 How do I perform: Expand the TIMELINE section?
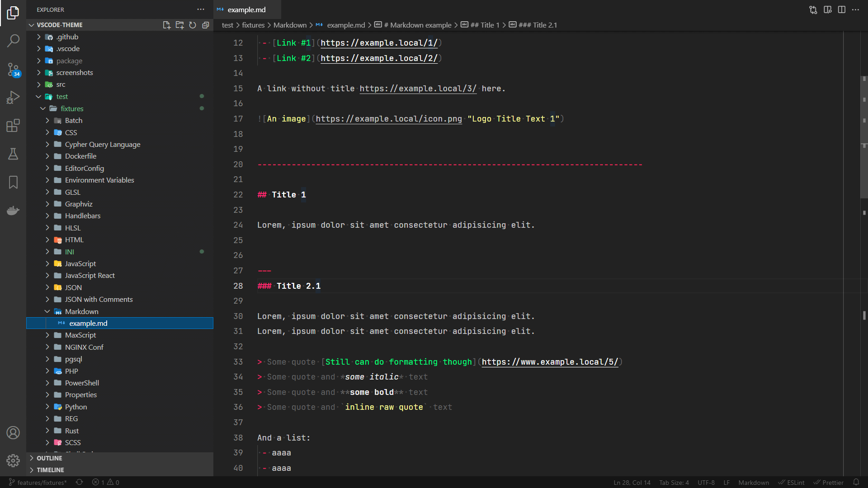point(50,470)
